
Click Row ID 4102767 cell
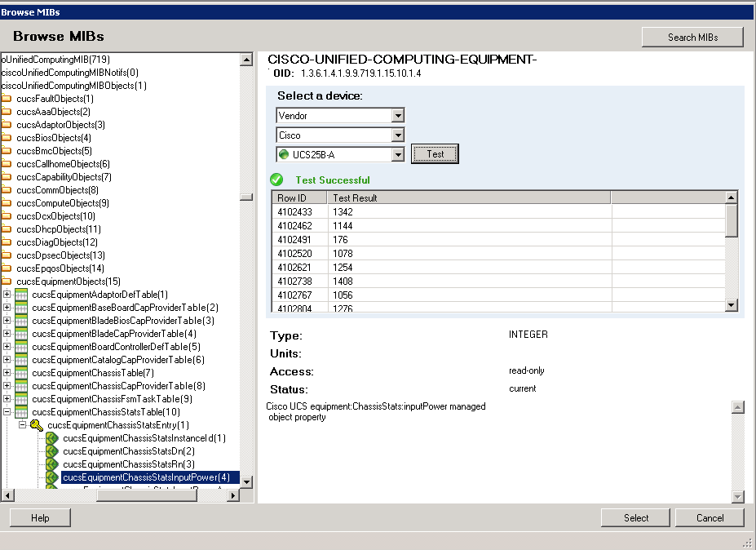(300, 295)
